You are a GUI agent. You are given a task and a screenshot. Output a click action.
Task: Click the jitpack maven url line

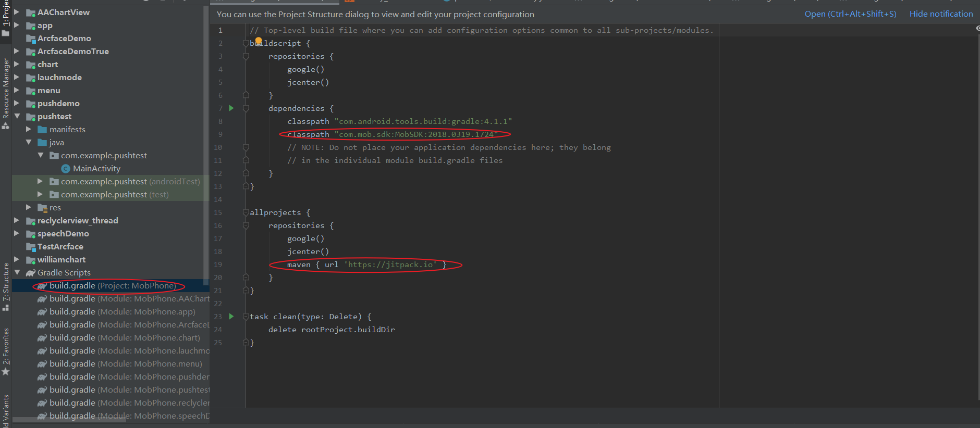tap(366, 265)
